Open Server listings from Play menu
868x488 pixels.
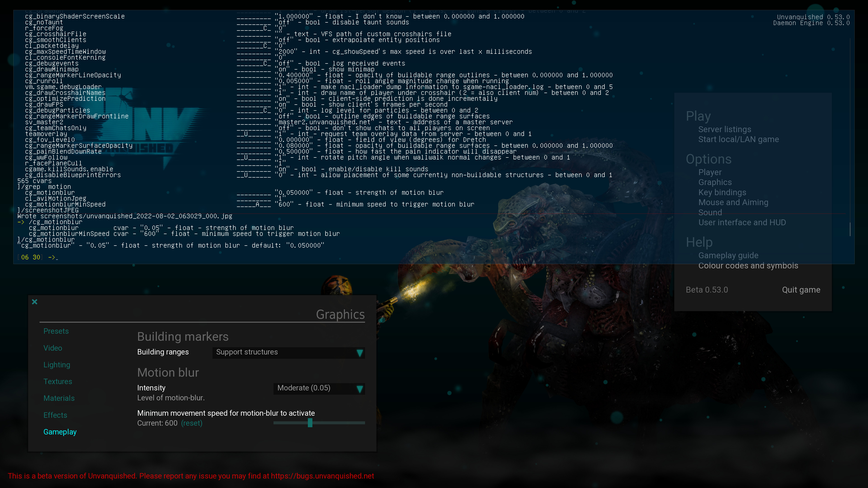724,129
